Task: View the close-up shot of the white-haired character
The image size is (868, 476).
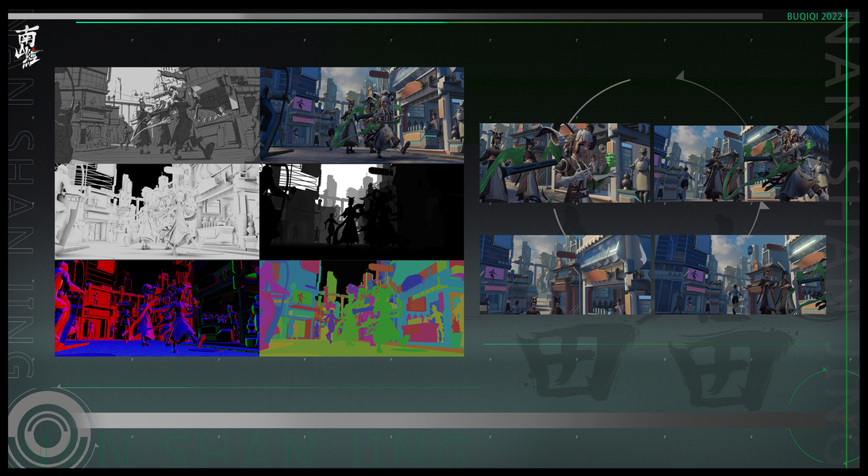Action: (x=565, y=163)
